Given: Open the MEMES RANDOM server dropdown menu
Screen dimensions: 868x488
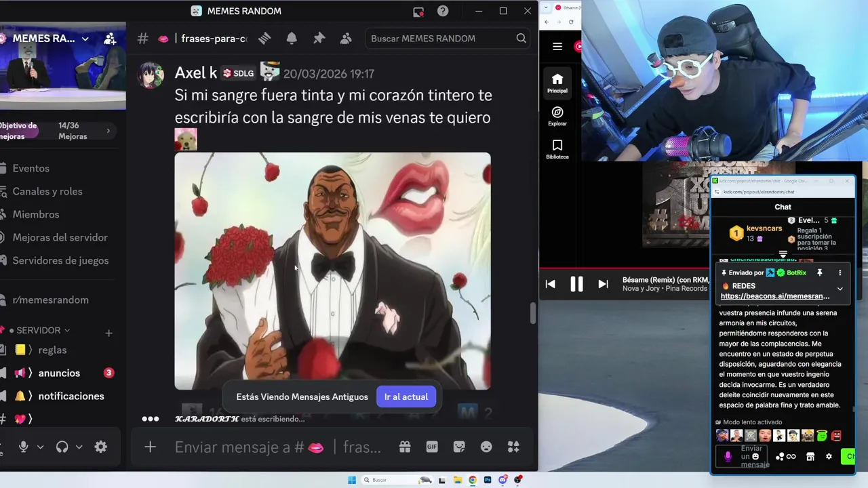Looking at the screenshot, I should [85, 39].
